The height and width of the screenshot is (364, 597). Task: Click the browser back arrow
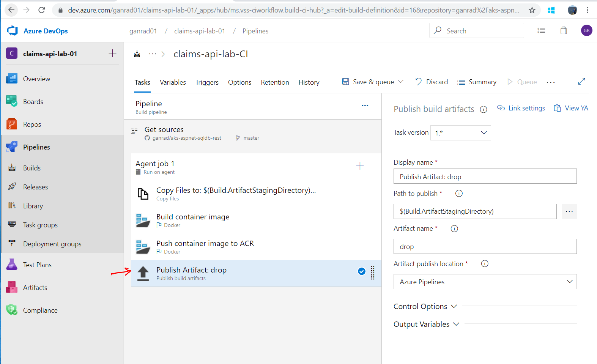click(11, 10)
